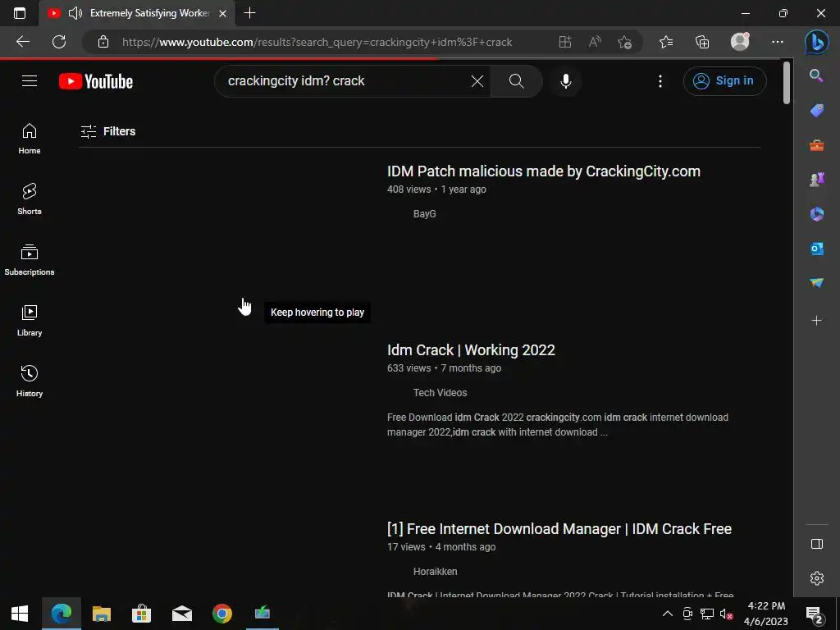Open Bing chat sidebar button
The height and width of the screenshot is (630, 840).
(816, 42)
